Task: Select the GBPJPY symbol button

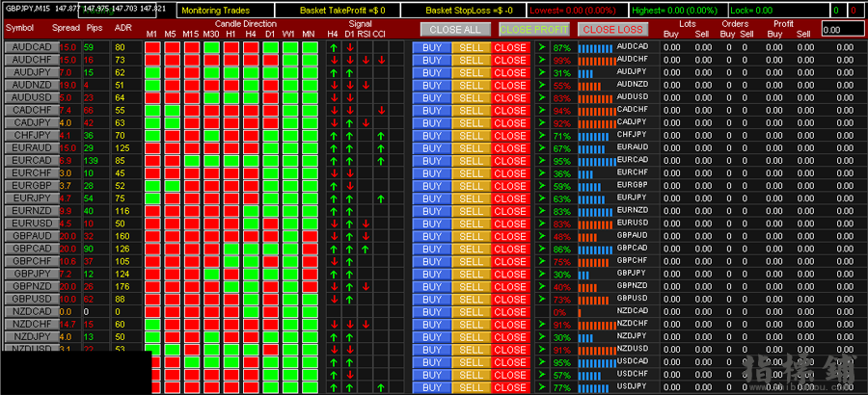Action: 32,274
